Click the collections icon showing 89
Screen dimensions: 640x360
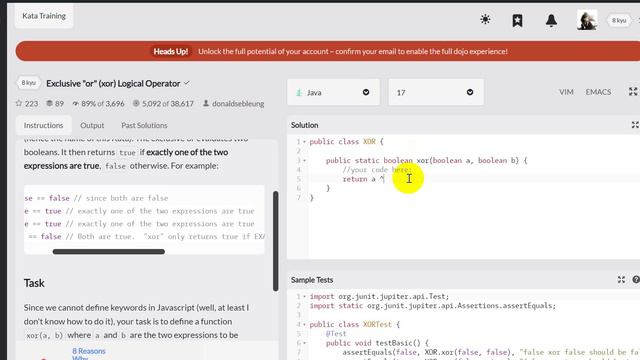point(49,104)
